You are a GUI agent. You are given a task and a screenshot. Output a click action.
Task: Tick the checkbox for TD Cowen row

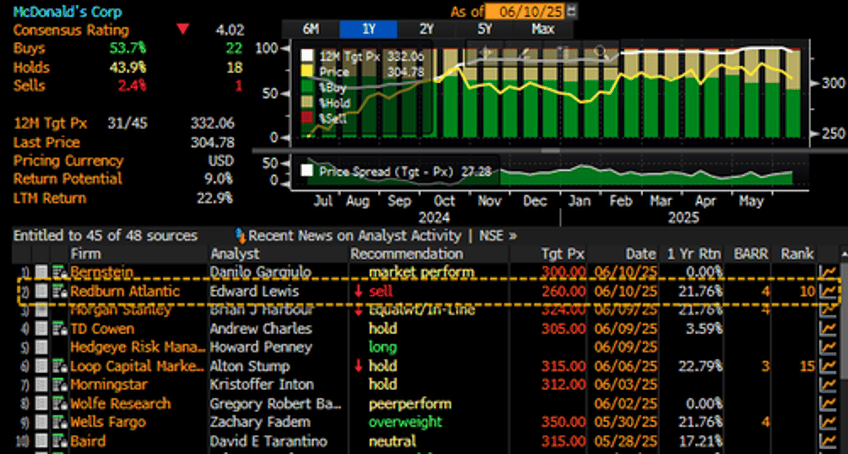point(42,328)
